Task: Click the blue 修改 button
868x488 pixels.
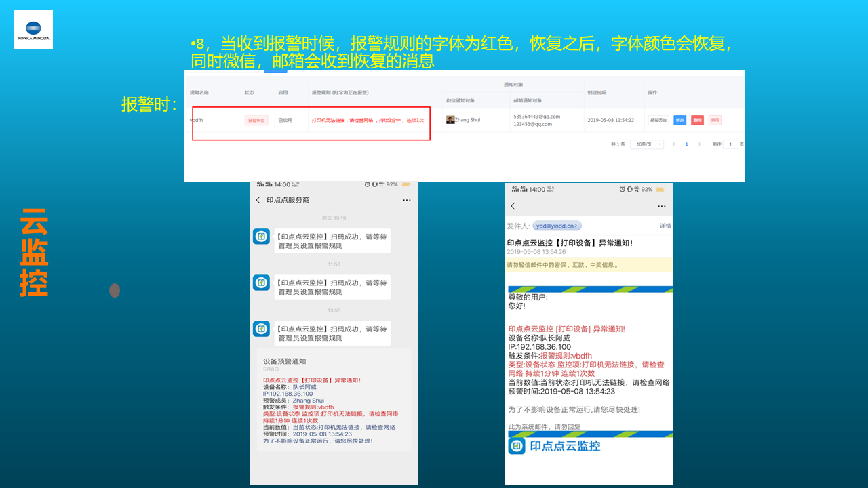Action: pyautogui.click(x=680, y=120)
